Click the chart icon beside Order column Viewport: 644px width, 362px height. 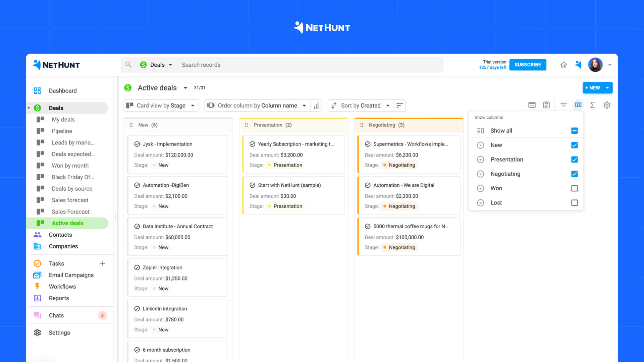point(316,105)
